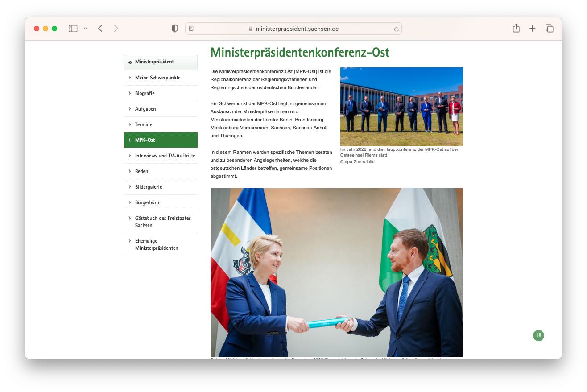Go forward to the next page
The image size is (587, 392).
point(116,29)
